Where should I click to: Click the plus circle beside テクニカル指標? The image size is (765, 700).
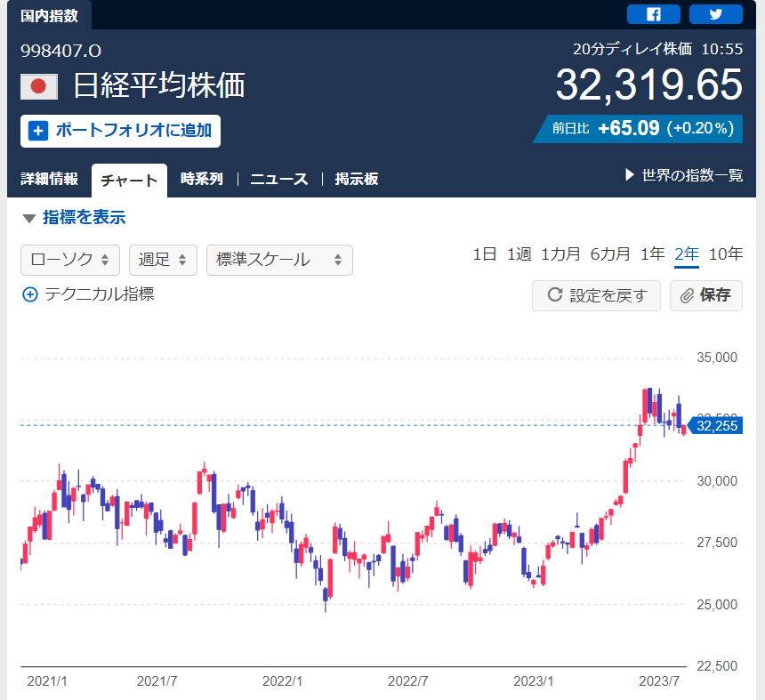30,294
